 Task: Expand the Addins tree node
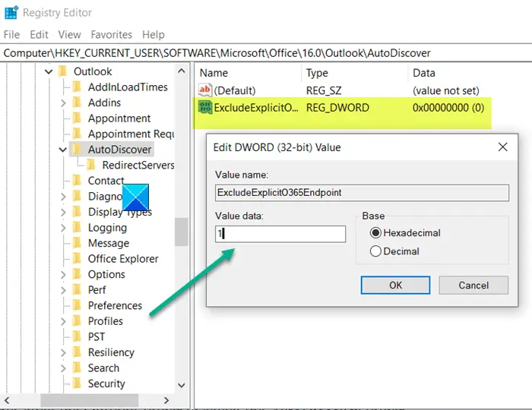click(x=63, y=102)
